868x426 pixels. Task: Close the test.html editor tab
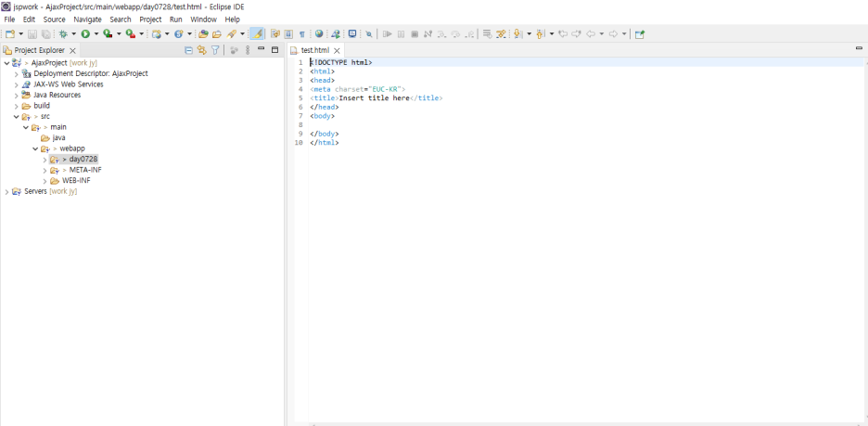(x=337, y=50)
